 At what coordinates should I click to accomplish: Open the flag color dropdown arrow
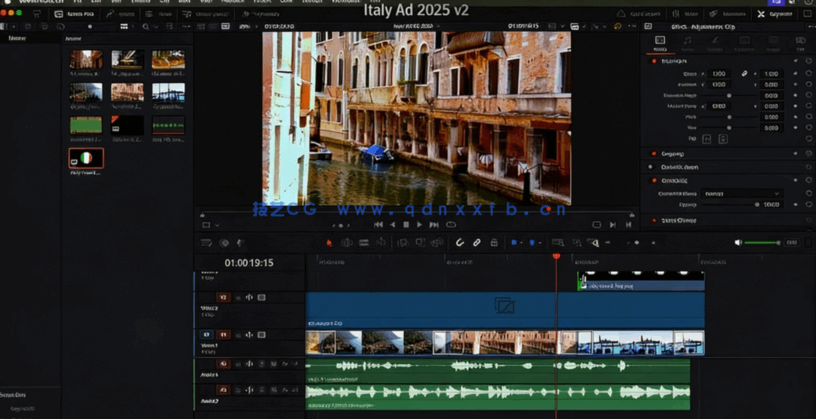[x=522, y=243]
